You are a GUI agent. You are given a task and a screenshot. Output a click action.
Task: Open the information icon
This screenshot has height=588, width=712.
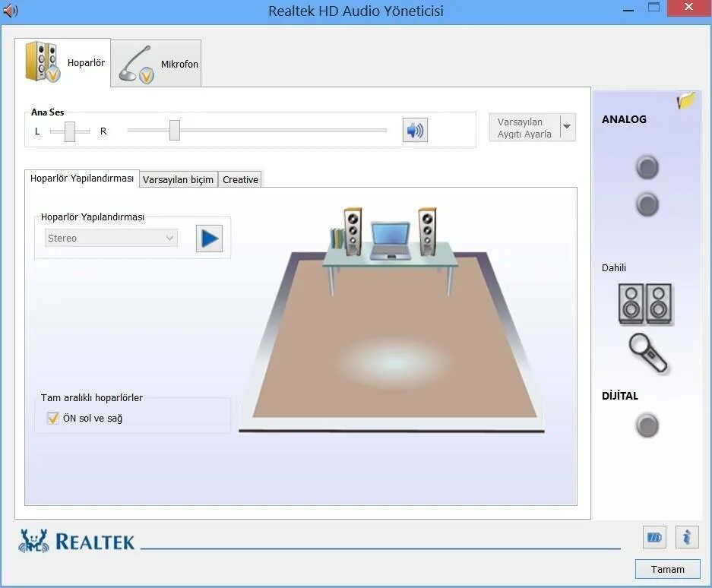tap(687, 538)
